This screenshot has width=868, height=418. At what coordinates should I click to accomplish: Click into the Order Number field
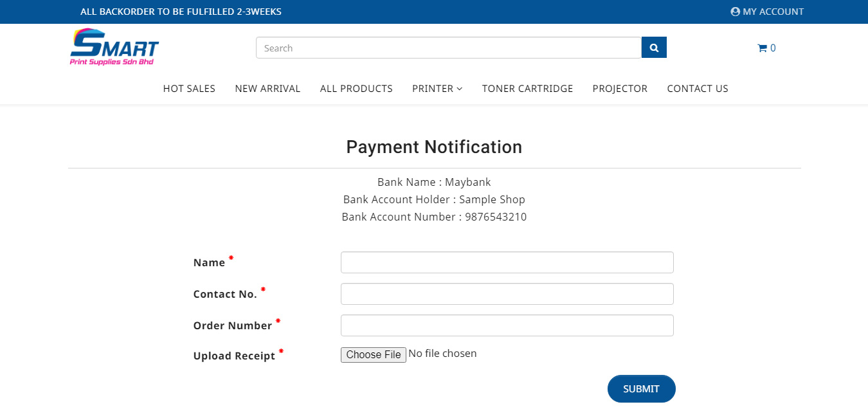pyautogui.click(x=507, y=325)
